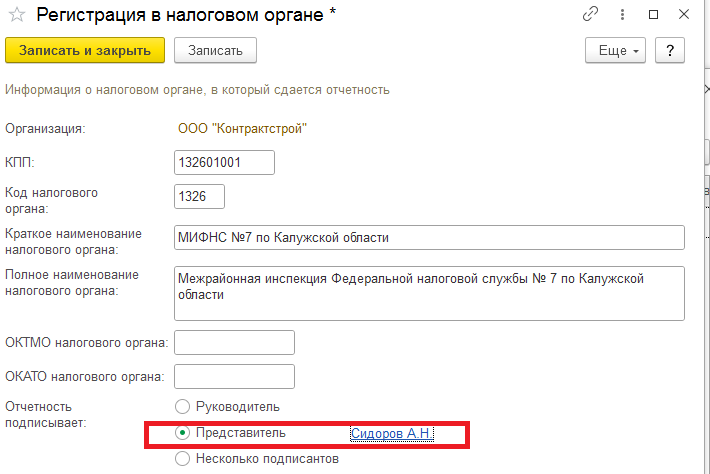Click Записать и закрыть button

[x=85, y=50]
